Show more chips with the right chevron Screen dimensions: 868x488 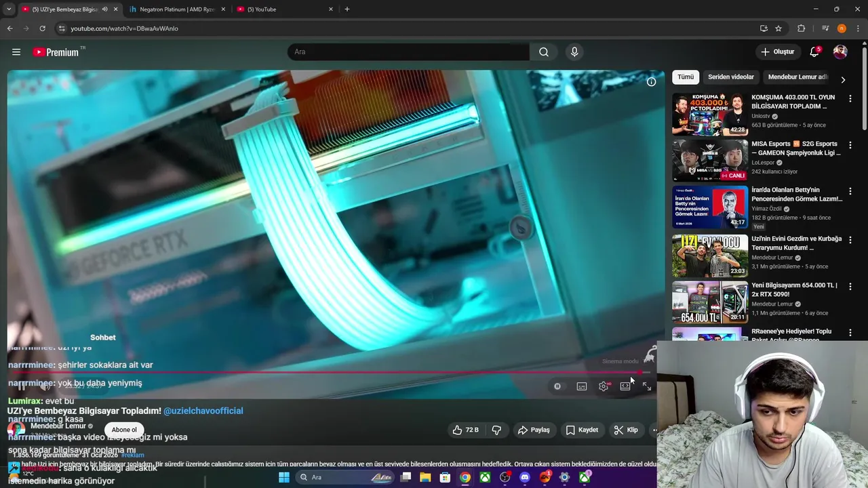tap(843, 80)
